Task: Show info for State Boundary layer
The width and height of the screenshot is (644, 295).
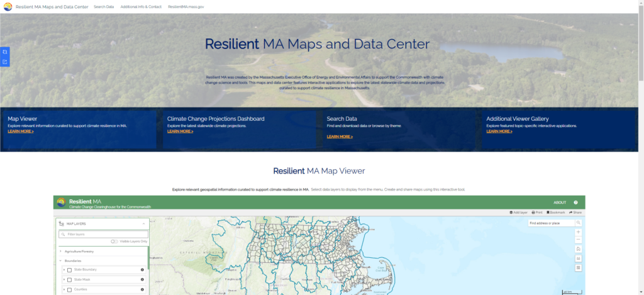Action: pyautogui.click(x=142, y=270)
